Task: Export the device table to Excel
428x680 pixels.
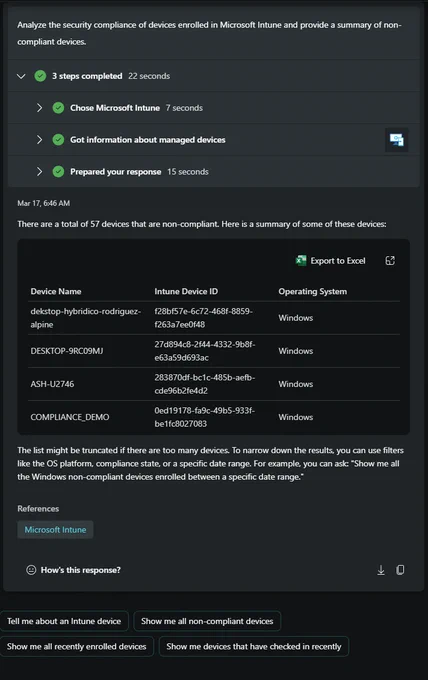Action: 330,261
